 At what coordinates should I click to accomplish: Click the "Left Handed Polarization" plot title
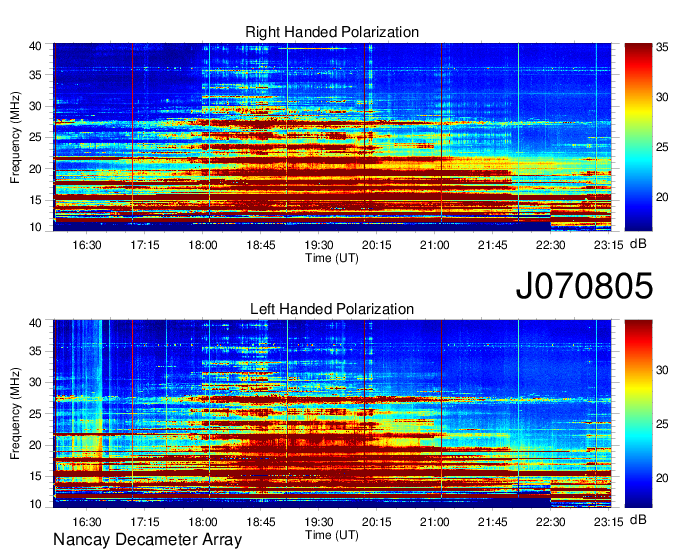[x=332, y=309]
